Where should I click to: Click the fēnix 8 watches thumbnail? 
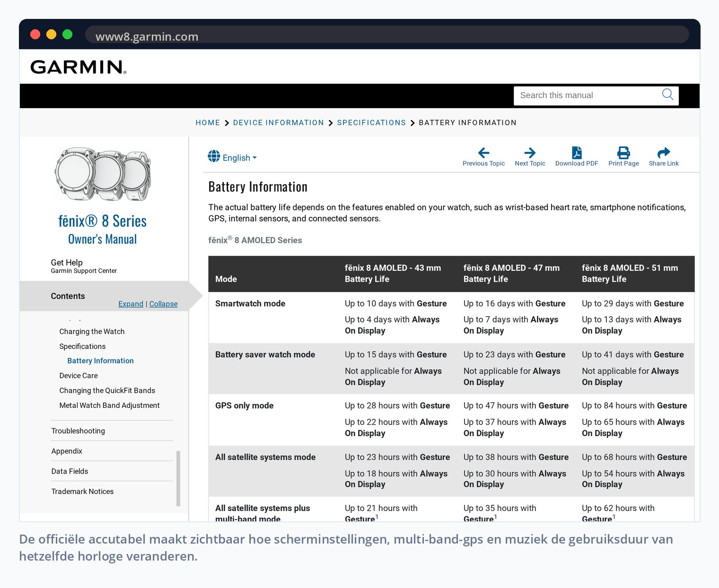coord(103,174)
